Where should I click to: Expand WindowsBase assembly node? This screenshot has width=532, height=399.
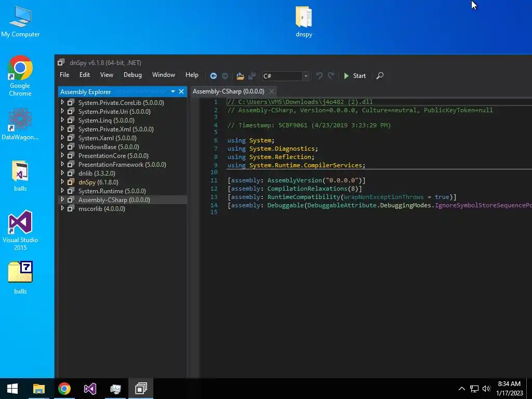[x=62, y=146]
